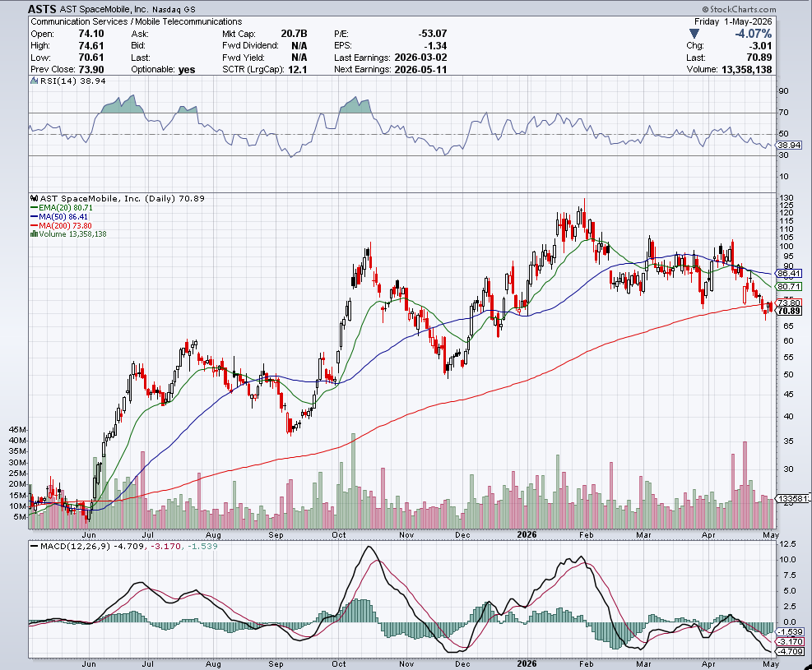The image size is (812, 670).
Task: Click the 45M volume axis label
Action: click(x=17, y=430)
